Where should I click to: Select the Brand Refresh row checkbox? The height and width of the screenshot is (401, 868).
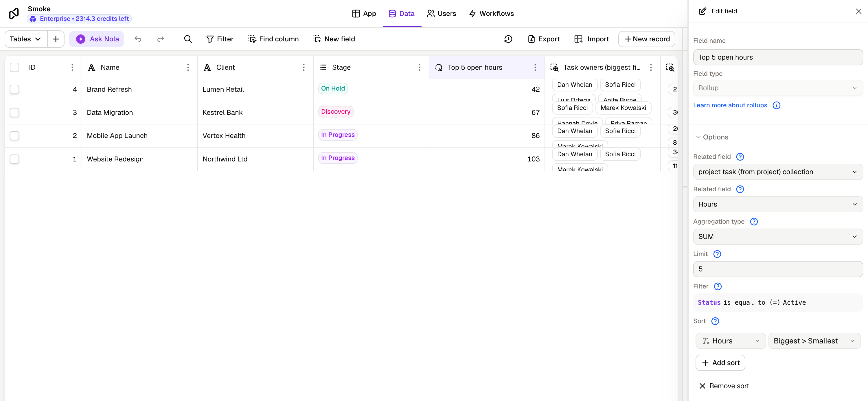(14, 89)
